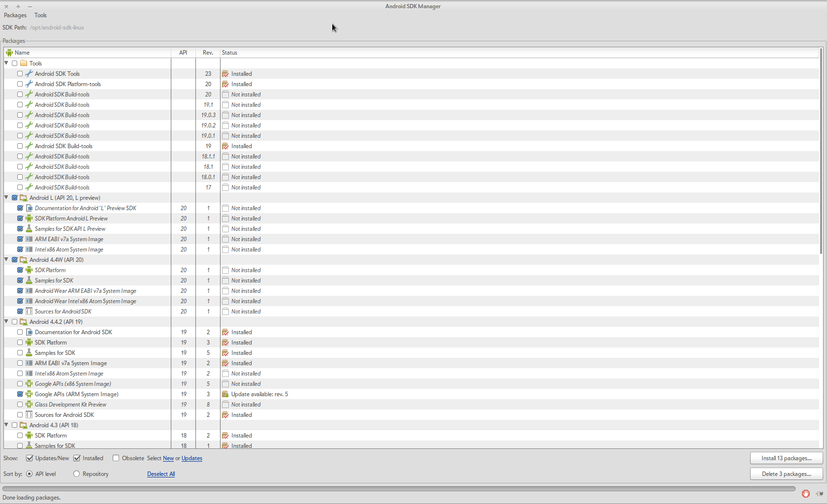Viewport: 827px width, 504px height.
Task: Toggle the Obsolete checkbox
Action: point(116,458)
